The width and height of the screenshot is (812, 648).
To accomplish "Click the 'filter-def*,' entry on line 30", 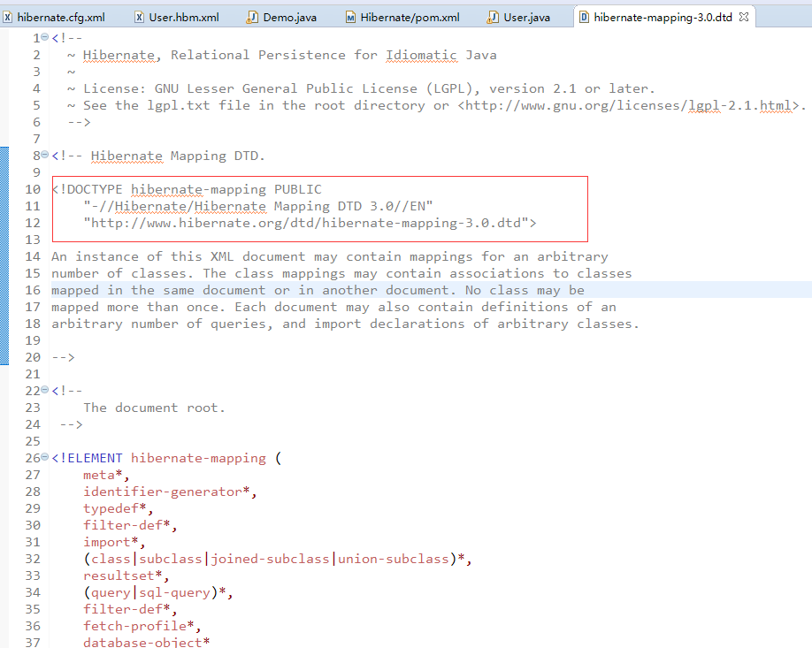I will click(x=130, y=525).
